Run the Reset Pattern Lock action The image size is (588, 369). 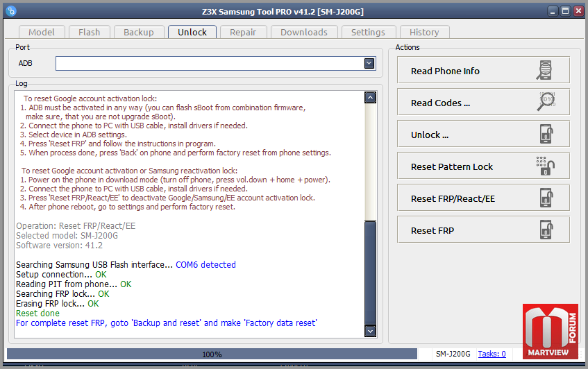coord(483,166)
